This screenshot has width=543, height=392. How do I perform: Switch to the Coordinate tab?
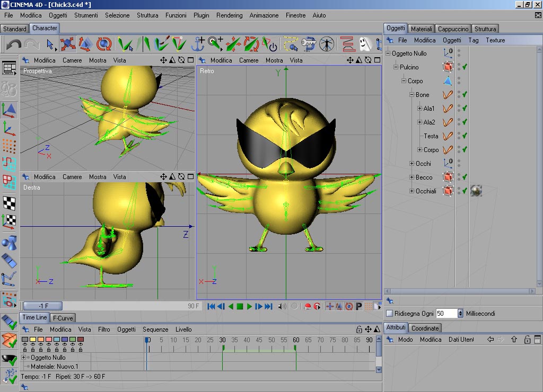425,328
